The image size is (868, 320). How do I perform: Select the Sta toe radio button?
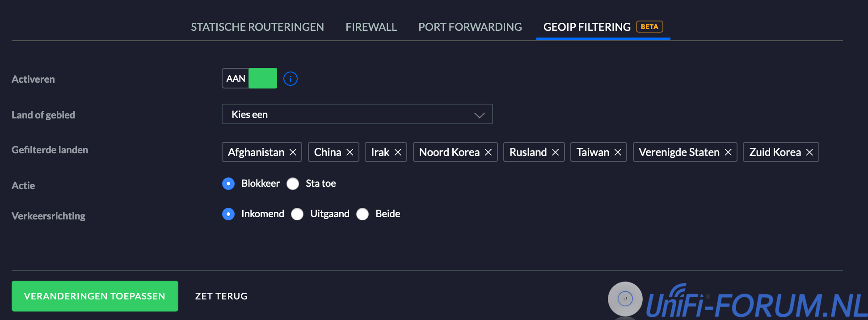[x=293, y=184]
